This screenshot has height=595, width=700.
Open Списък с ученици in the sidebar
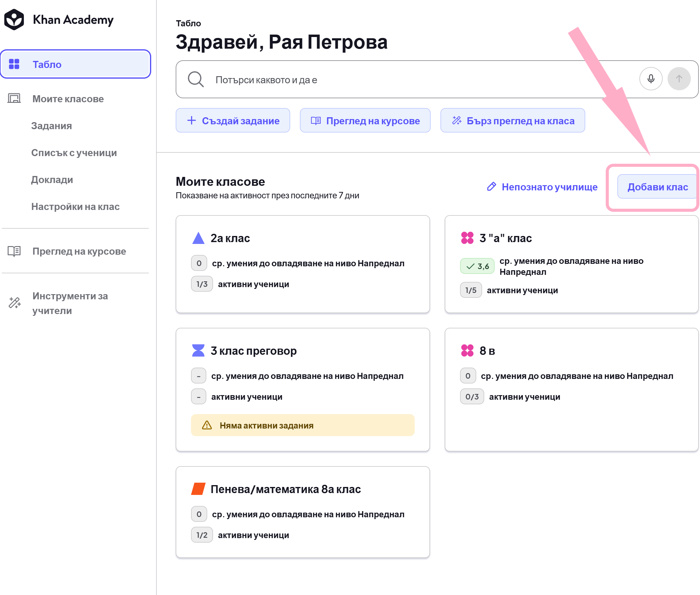point(74,153)
